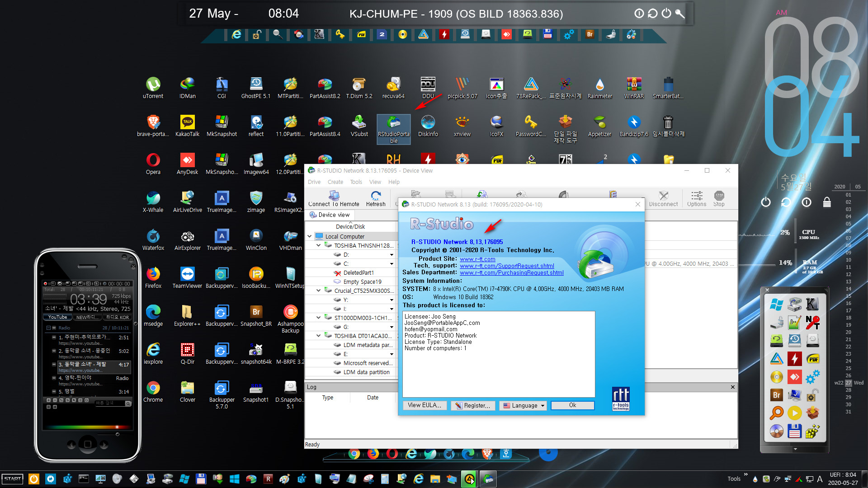Open the SupportRequest.shtml tech support link
The width and height of the screenshot is (868, 488).
[507, 266]
